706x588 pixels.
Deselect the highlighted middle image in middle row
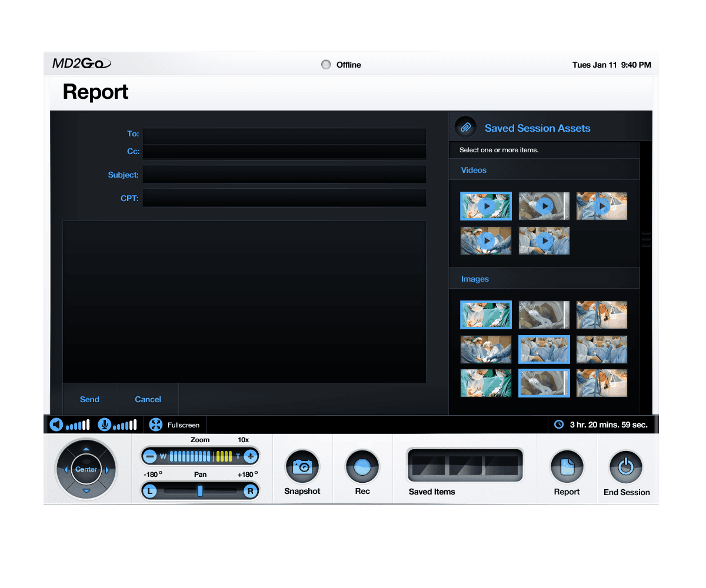[544, 349]
